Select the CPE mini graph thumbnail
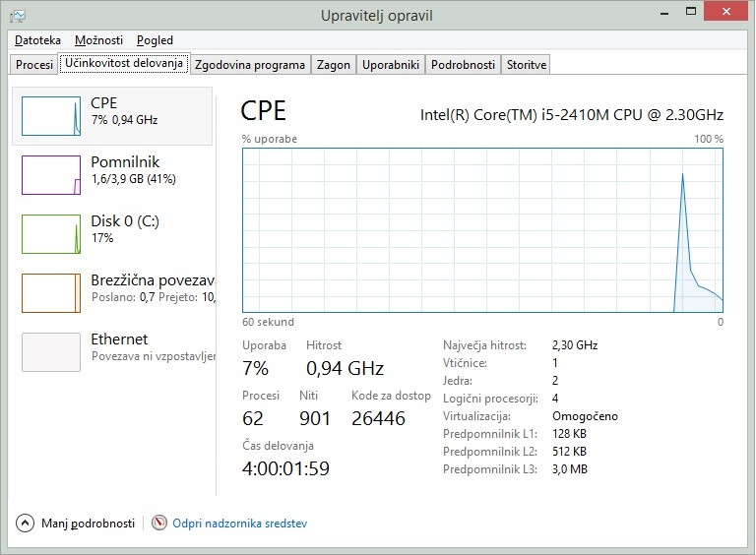The height and width of the screenshot is (555, 756). tap(51, 116)
